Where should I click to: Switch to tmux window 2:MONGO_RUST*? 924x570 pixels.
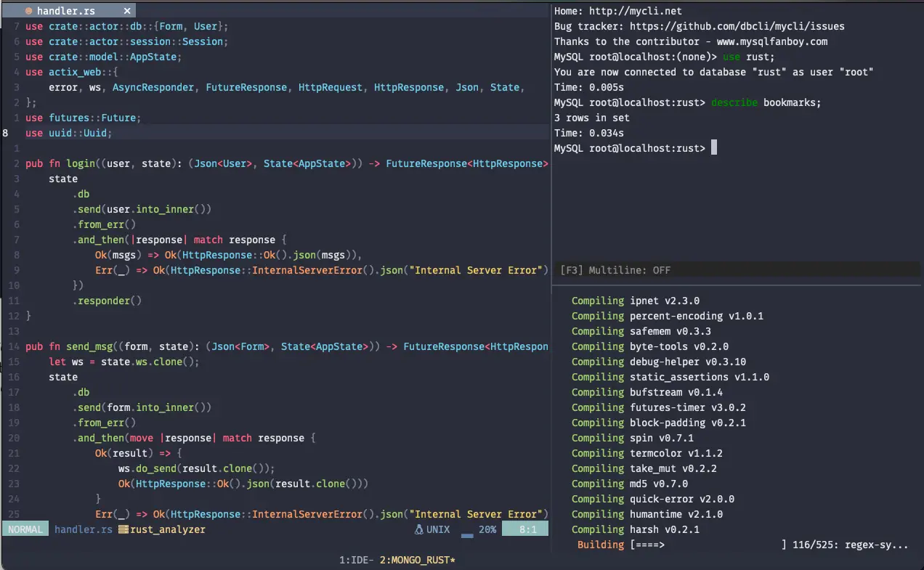coord(418,560)
